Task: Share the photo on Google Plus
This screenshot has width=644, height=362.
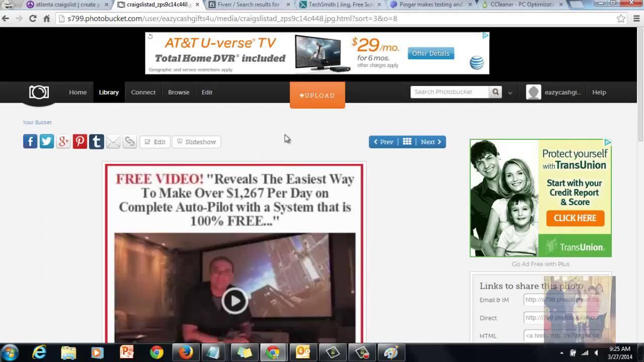Action: [x=63, y=141]
